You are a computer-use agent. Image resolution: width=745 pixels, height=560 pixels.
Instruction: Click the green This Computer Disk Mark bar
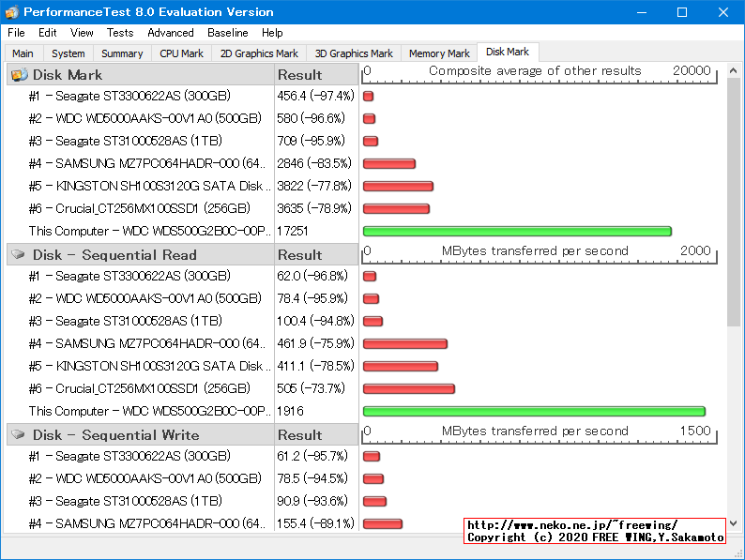(517, 231)
